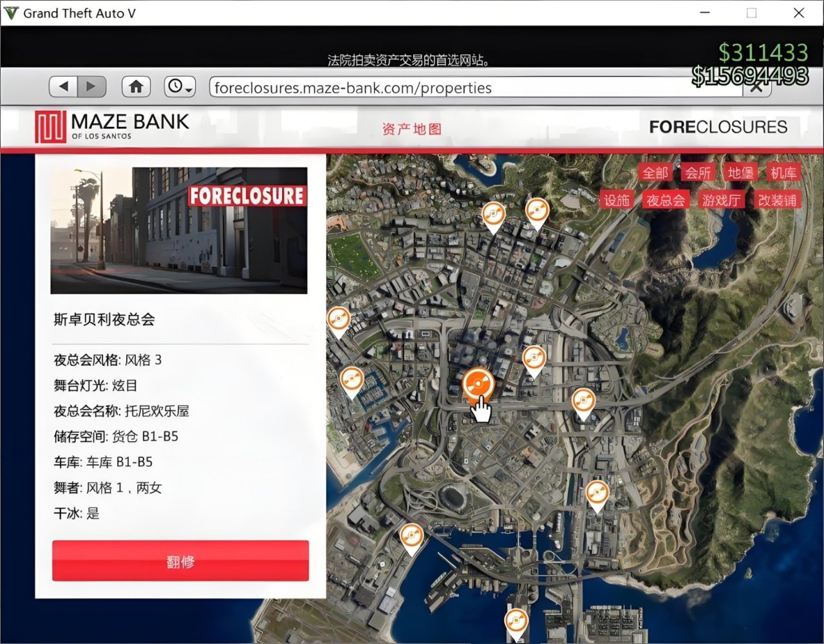Image resolution: width=824 pixels, height=644 pixels.
Task: Select the nightclub marker at the bottom edge of the map
Action: (516, 624)
